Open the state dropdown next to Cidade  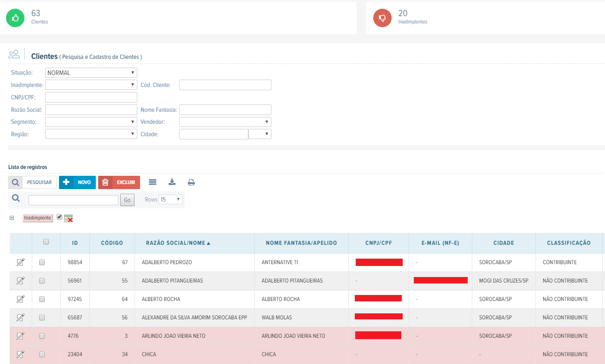(260, 134)
